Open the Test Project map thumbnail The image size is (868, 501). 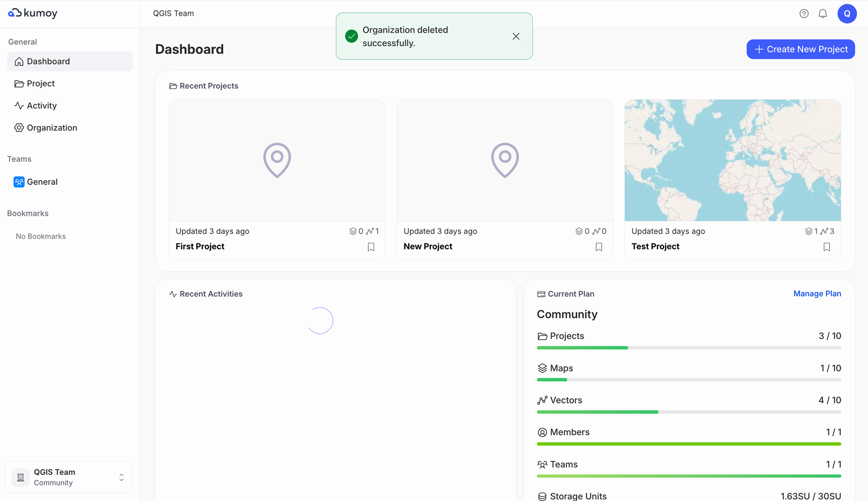pyautogui.click(x=733, y=160)
